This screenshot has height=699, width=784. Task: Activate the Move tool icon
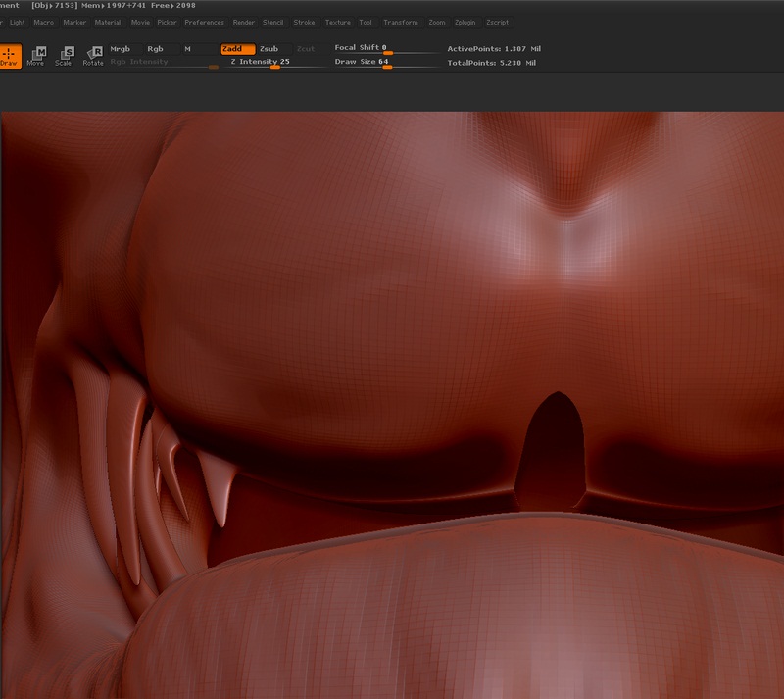click(x=36, y=56)
